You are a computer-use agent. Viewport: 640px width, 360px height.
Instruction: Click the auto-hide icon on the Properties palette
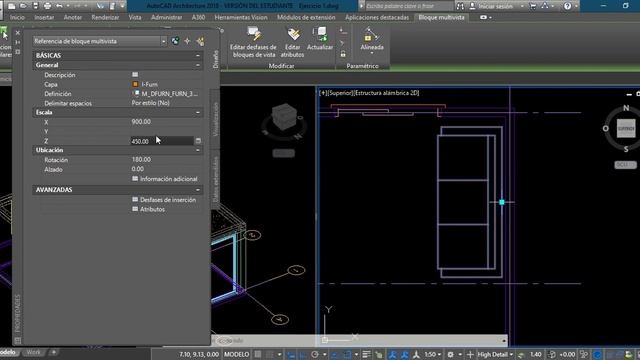click(18, 42)
